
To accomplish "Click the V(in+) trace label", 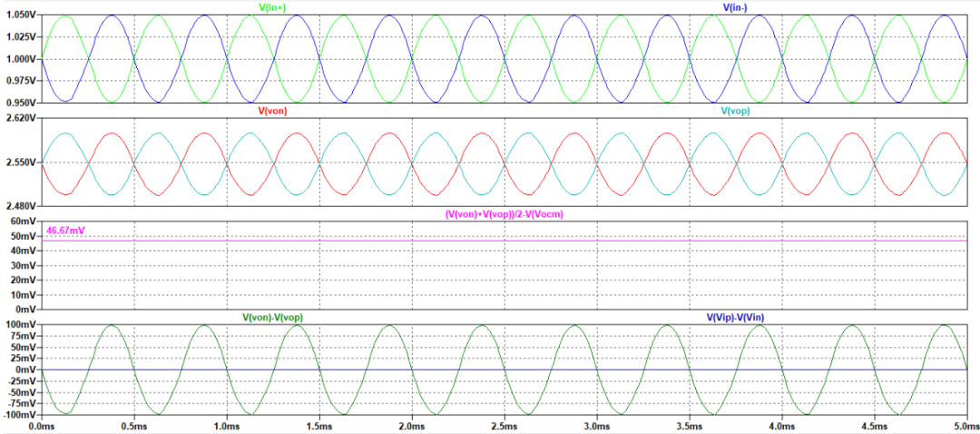I will (x=273, y=7).
